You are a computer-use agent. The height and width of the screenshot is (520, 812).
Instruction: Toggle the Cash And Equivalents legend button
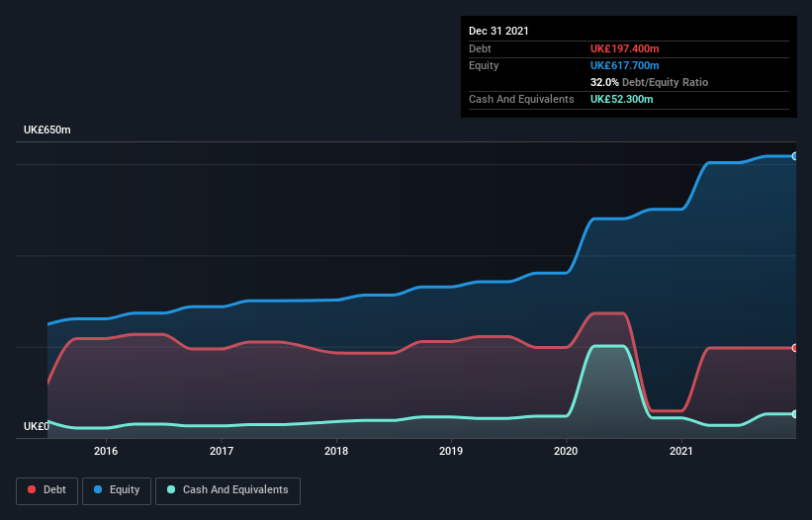(227, 490)
